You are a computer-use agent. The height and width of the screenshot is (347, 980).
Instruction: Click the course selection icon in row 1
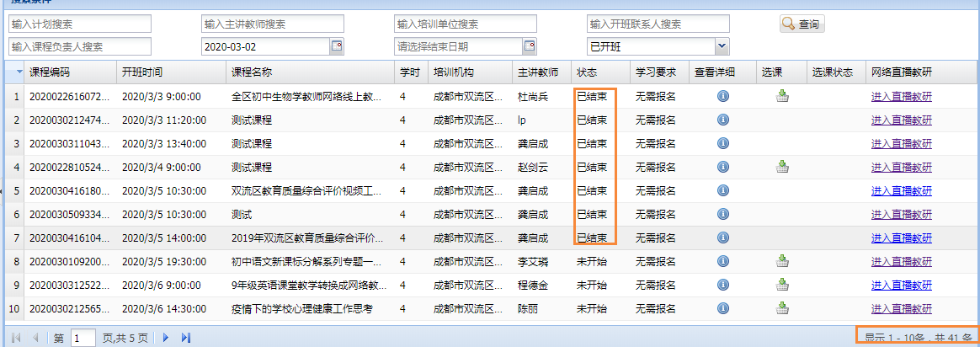[782, 97]
